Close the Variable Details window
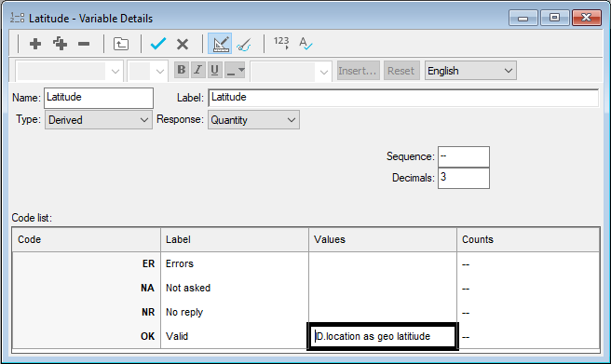611x364 pixels. point(587,18)
